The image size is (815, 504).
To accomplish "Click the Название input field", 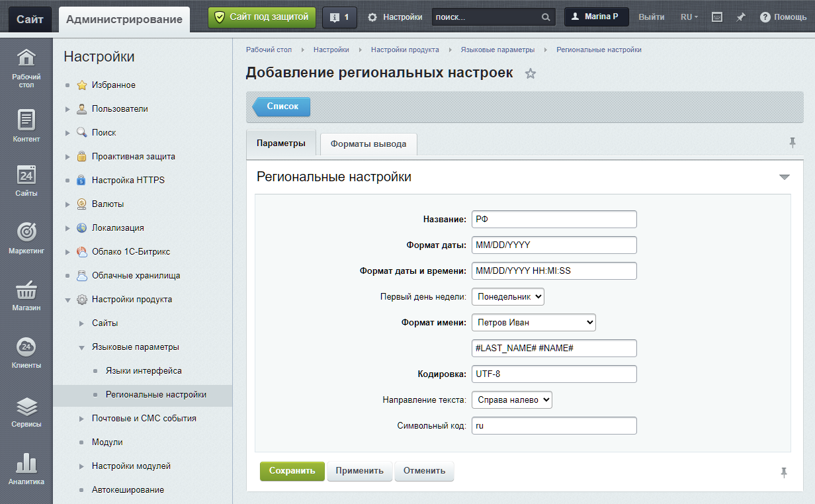I will tap(554, 220).
